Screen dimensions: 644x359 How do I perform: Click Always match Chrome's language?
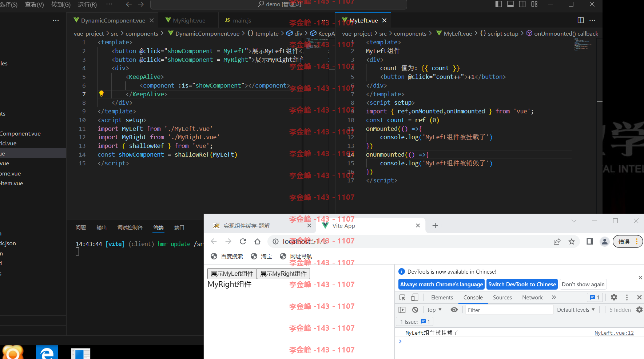(441, 284)
